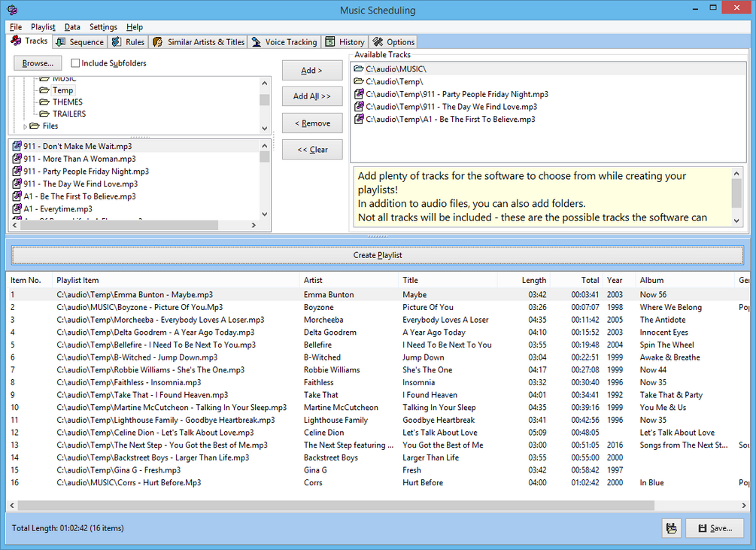
Task: Click the hint text box scroll down arrow
Action: coord(736,220)
